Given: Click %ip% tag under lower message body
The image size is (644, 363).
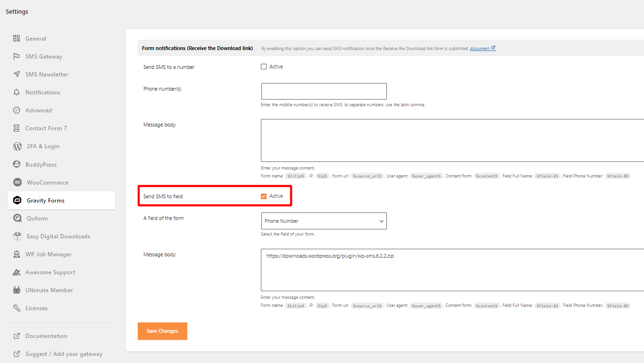Looking at the screenshot, I should [x=322, y=306].
